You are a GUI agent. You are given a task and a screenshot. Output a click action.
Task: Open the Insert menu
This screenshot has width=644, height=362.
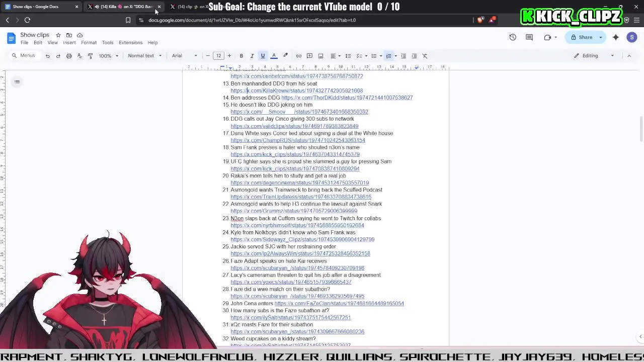coord(69,43)
